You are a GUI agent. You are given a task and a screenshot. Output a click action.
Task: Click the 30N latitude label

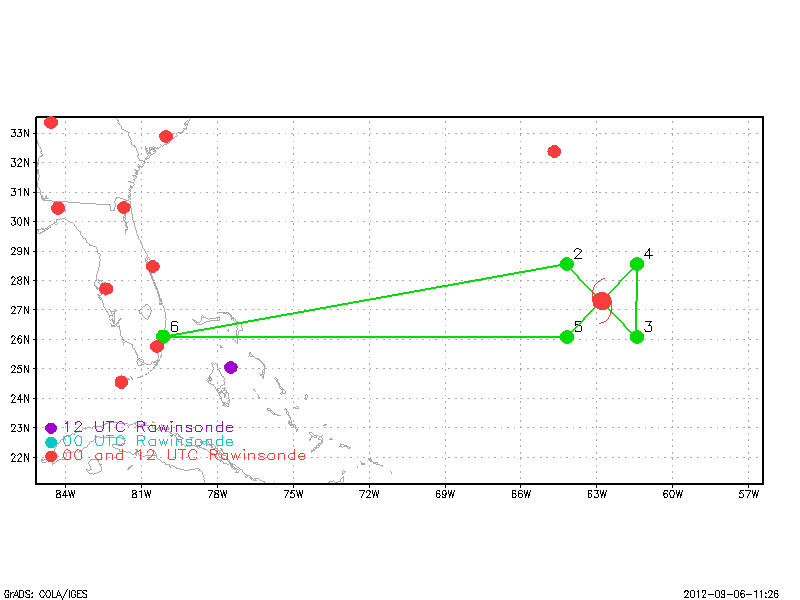[20, 221]
